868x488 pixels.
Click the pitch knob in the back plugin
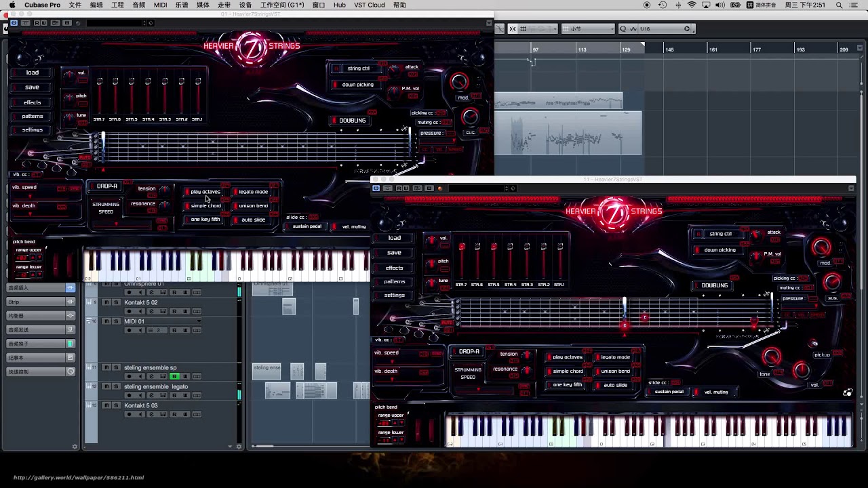coord(68,97)
